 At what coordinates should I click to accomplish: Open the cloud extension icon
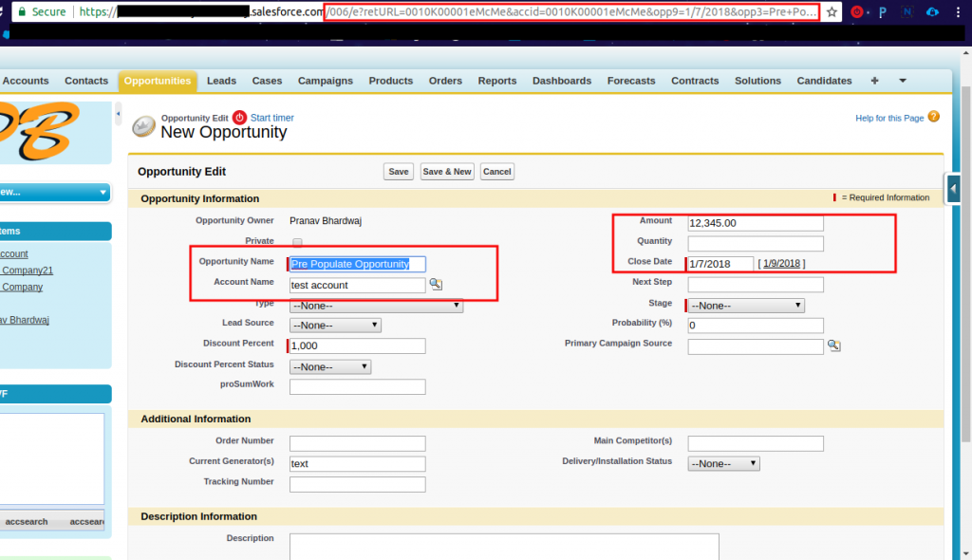pyautogui.click(x=932, y=11)
